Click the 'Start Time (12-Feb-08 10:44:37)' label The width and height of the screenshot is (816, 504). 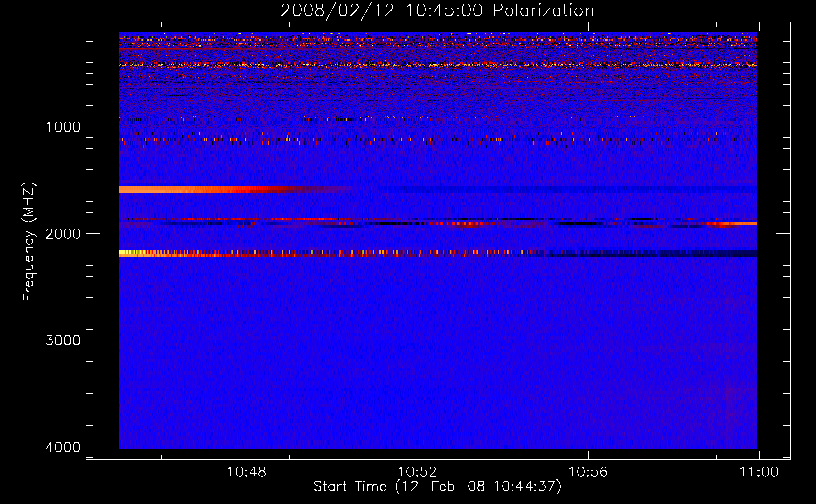(437, 487)
